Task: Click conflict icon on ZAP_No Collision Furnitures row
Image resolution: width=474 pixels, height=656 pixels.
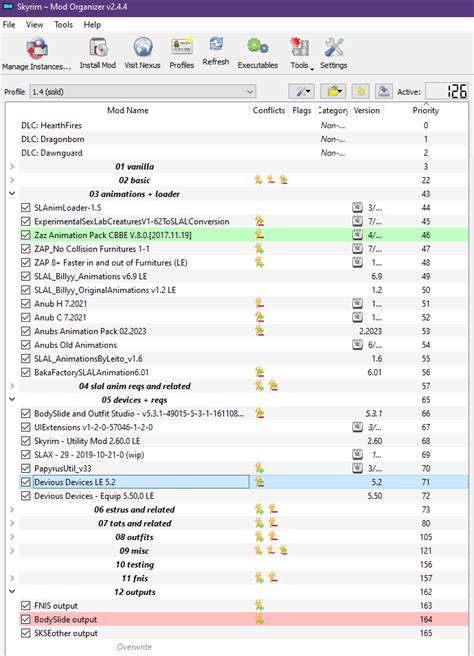Action: tap(259, 249)
